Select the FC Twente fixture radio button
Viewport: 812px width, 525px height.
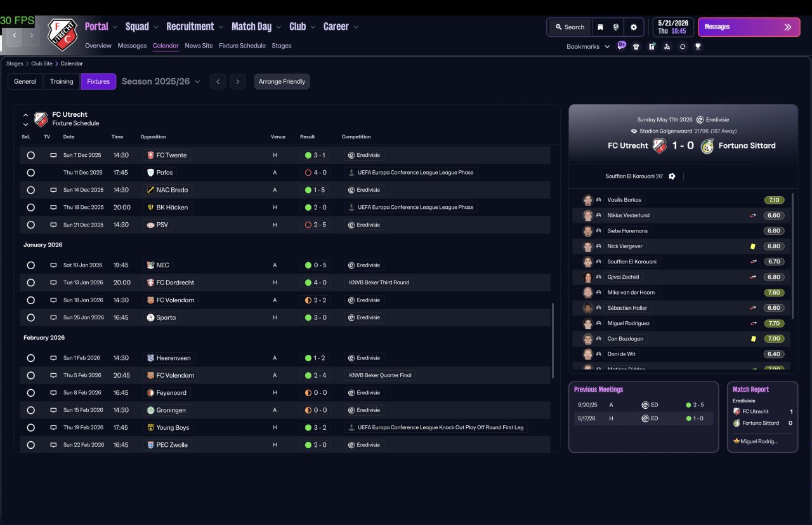(30, 155)
